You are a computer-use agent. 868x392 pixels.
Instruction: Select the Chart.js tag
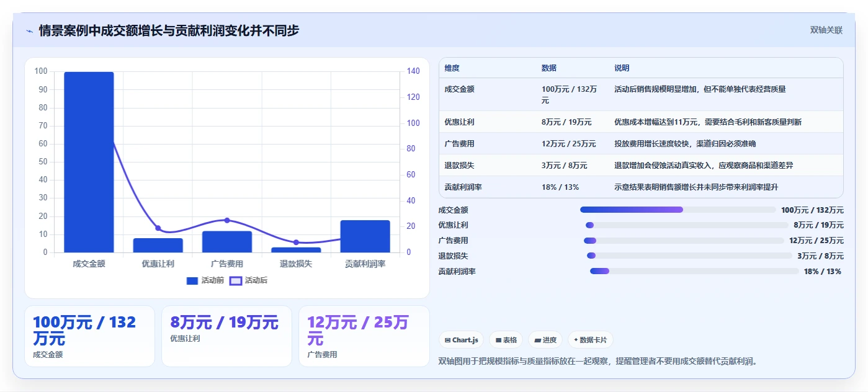click(x=462, y=340)
